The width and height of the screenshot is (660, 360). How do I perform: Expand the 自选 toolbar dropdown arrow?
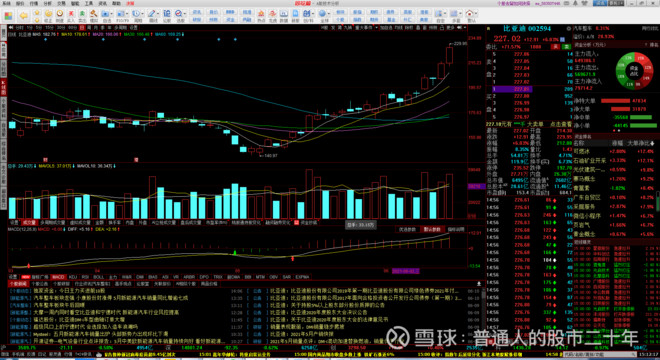pyautogui.click(x=112, y=14)
